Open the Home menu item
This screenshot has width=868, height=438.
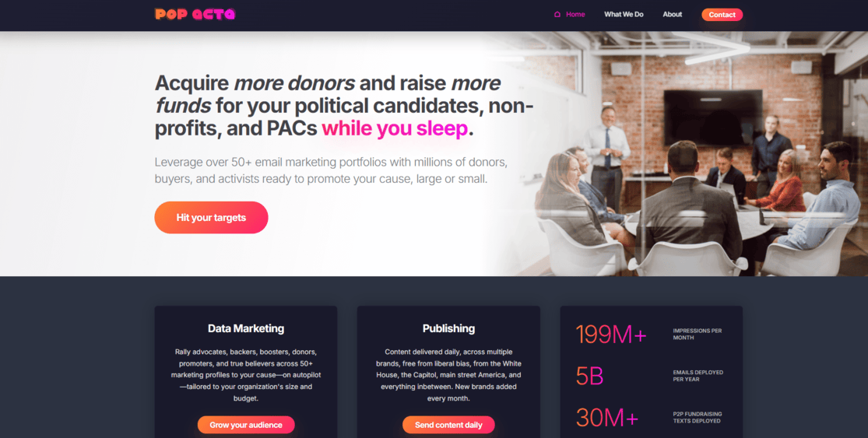pyautogui.click(x=575, y=14)
